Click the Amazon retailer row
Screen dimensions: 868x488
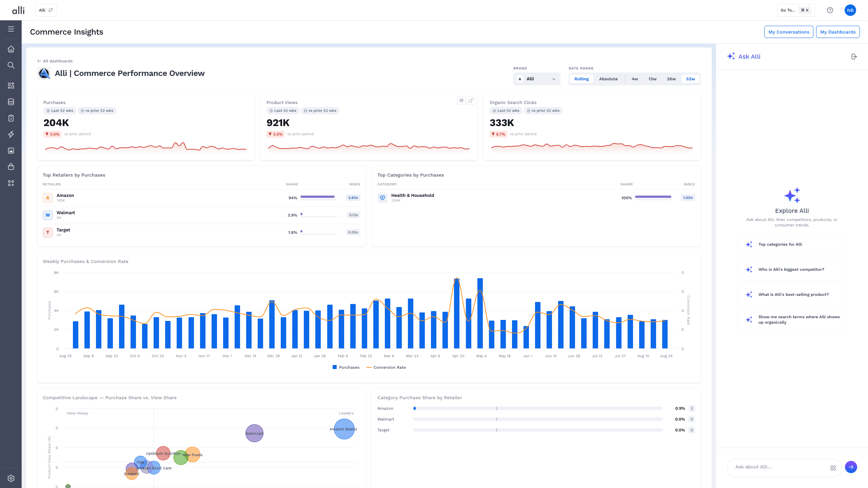pos(201,198)
